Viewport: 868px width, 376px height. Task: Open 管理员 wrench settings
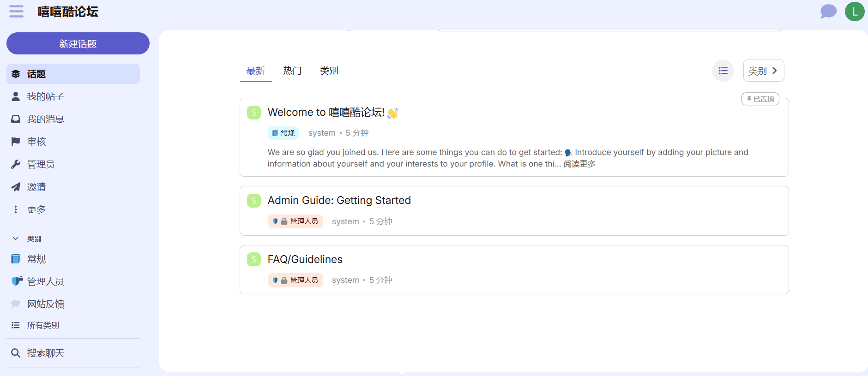point(41,164)
